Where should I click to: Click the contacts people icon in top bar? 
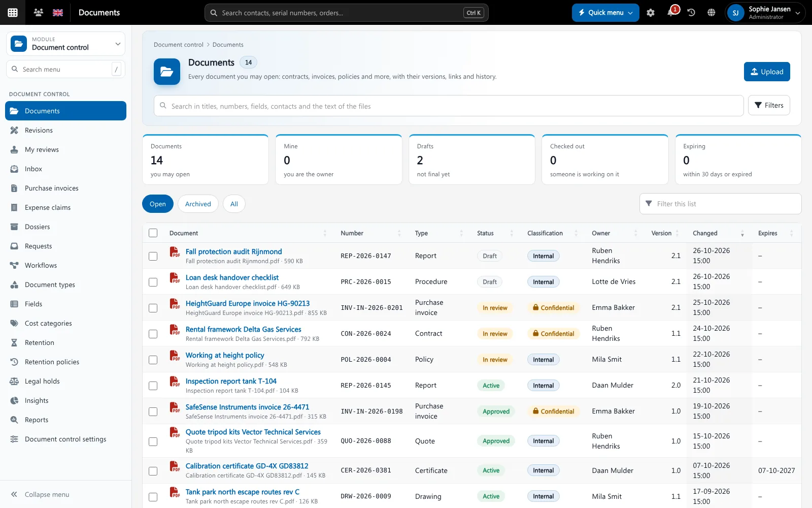pyautogui.click(x=38, y=13)
